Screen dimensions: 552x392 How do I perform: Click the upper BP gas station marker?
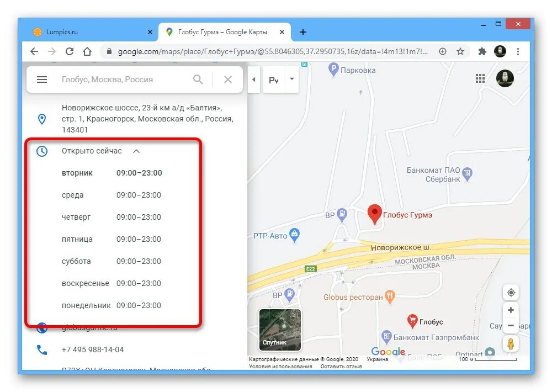pyautogui.click(x=342, y=214)
